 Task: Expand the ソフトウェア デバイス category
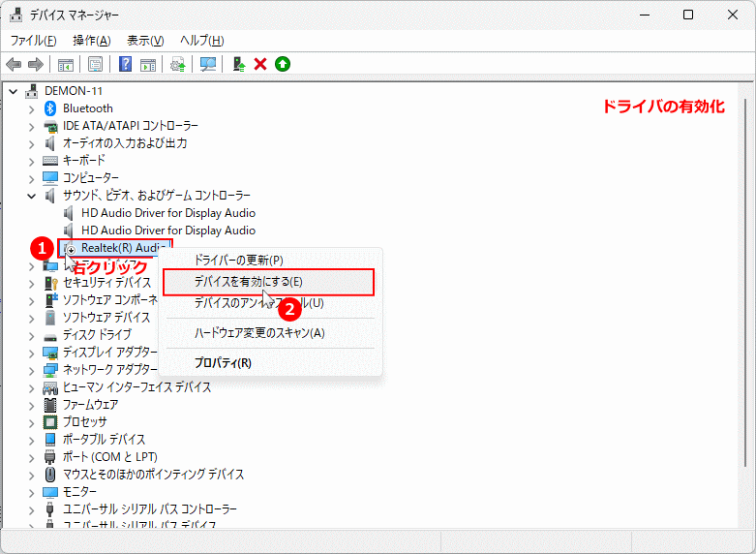[x=31, y=319]
